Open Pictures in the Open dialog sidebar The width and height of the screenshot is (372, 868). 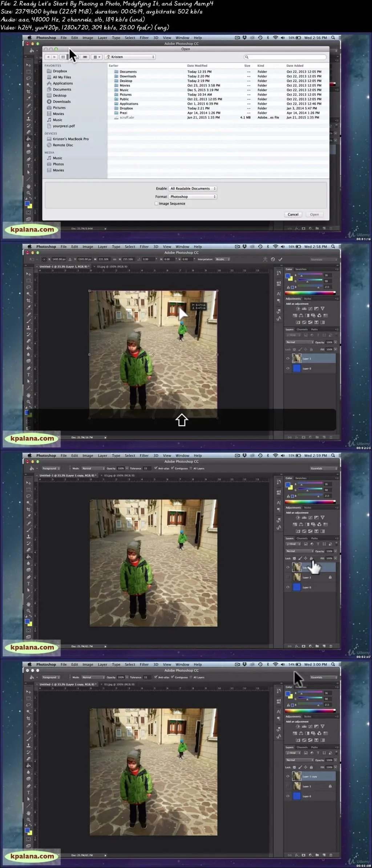click(x=59, y=108)
